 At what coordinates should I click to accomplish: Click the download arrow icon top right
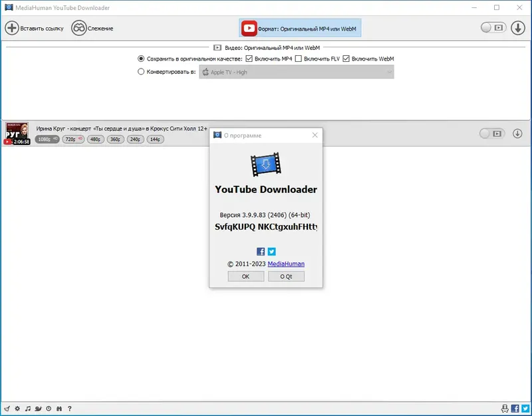click(518, 28)
